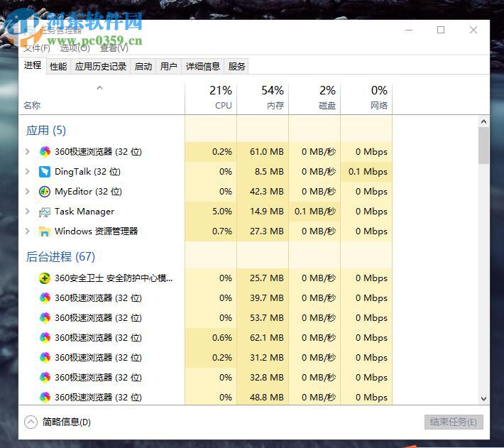Maximize the 任务管理器 window
The height and width of the screenshot is (448, 504).
point(441,31)
